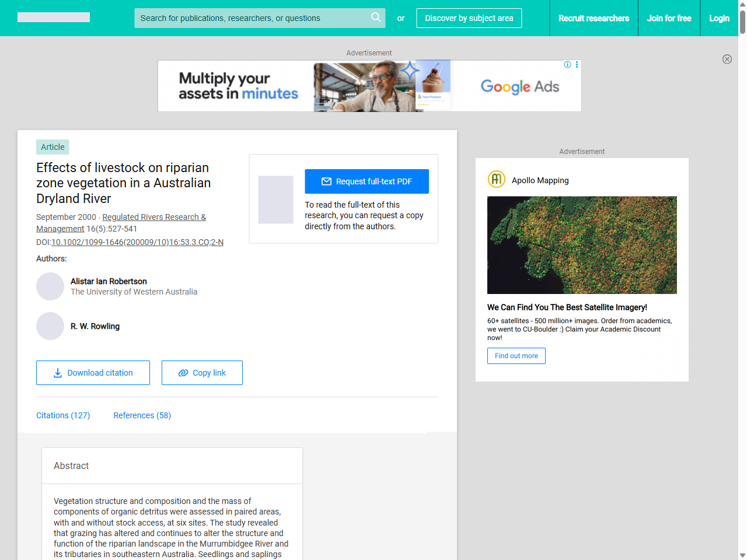Open the Login menu item

coord(719,18)
